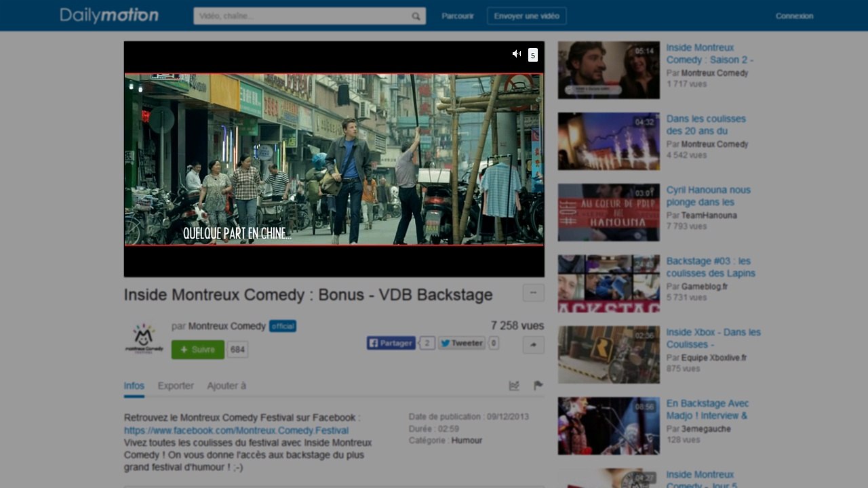Open the Montreux Comedy channel avatar

coord(144,339)
